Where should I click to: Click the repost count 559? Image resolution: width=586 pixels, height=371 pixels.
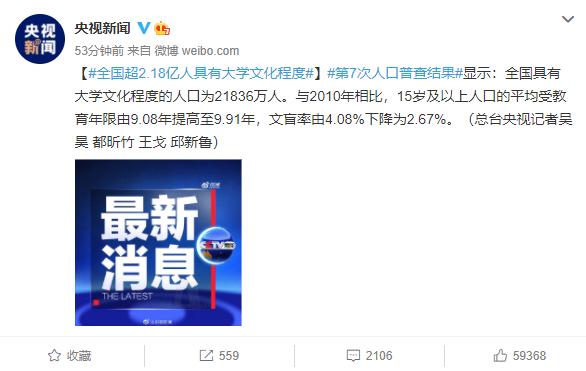pyautogui.click(x=229, y=356)
